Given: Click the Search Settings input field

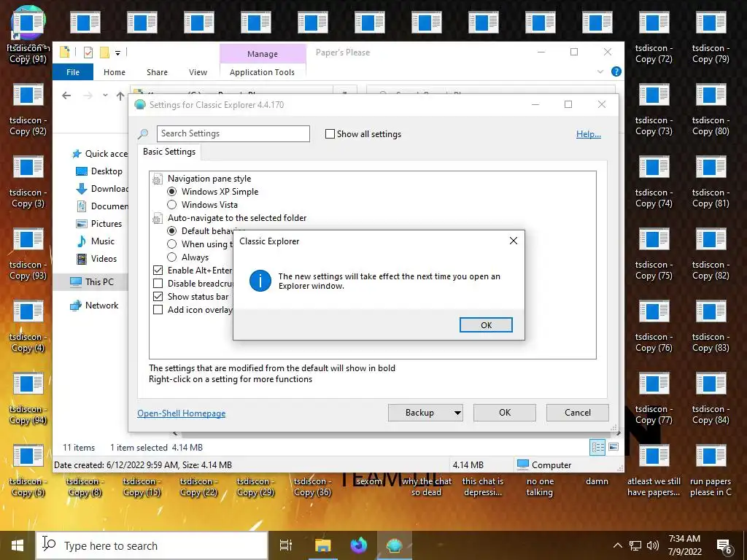Looking at the screenshot, I should pyautogui.click(x=233, y=134).
